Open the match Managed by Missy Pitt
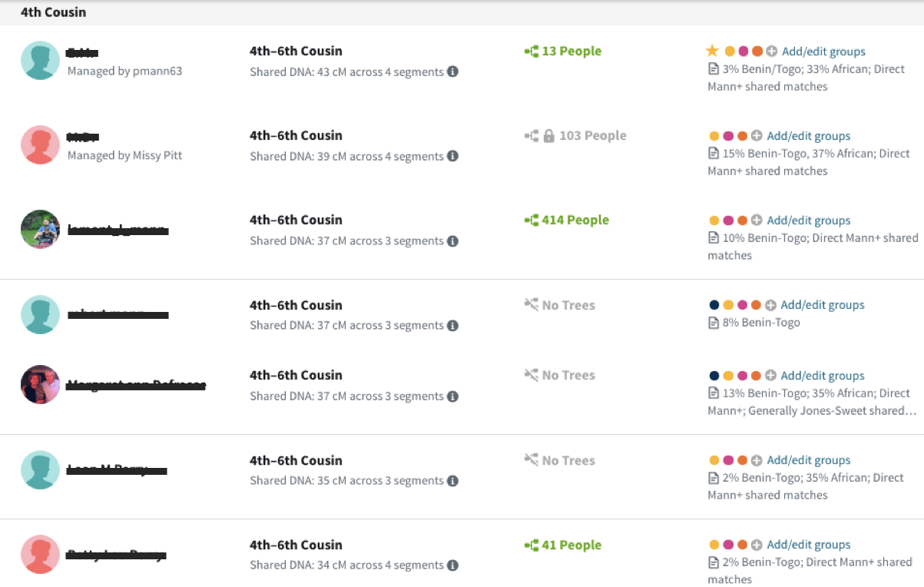Image resolution: width=924 pixels, height=587 pixels. (x=82, y=138)
